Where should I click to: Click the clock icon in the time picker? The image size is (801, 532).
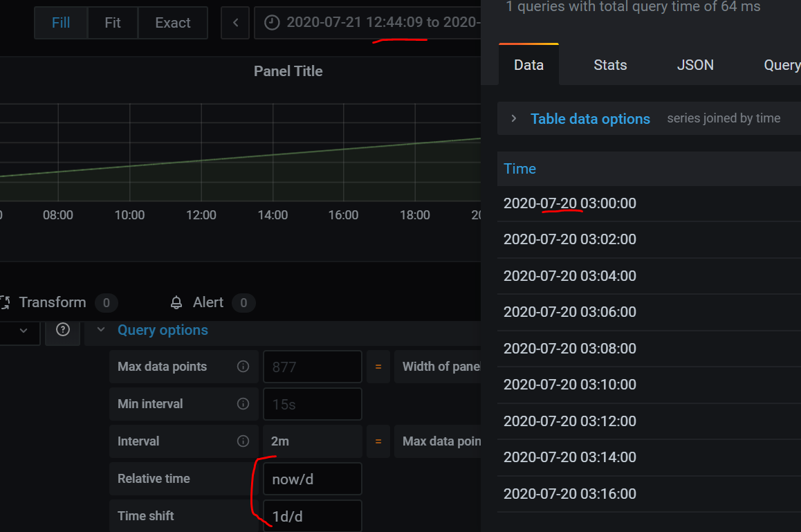tap(270, 22)
